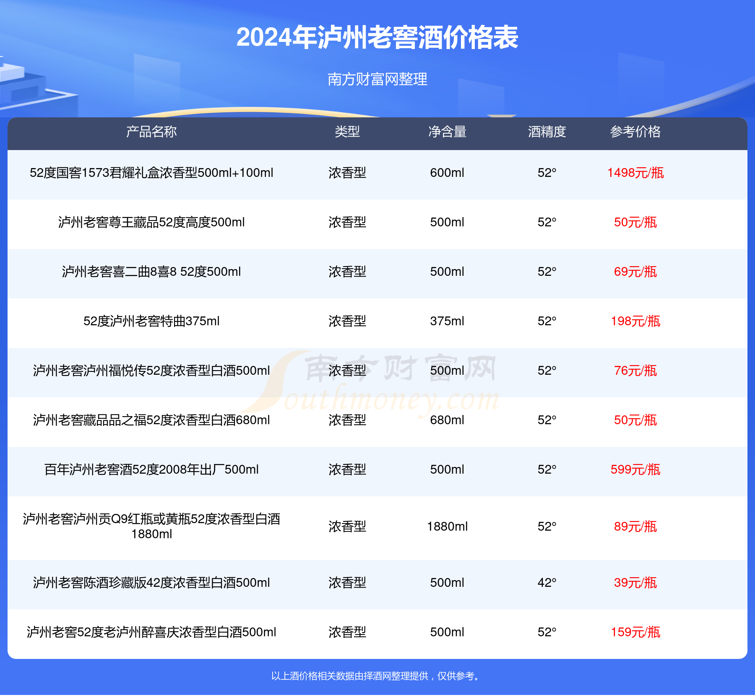
Task: Select the 酒精度 column header
Action: tap(547, 132)
